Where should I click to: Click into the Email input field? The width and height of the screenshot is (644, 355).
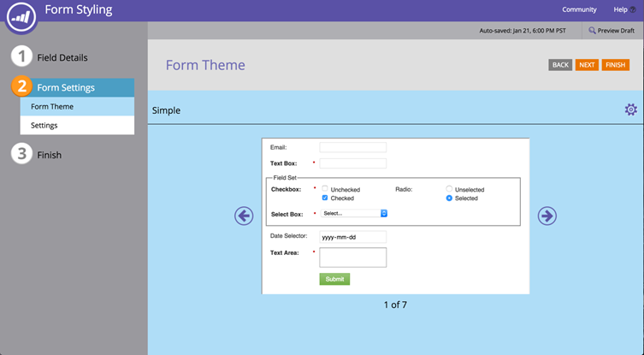pos(352,147)
